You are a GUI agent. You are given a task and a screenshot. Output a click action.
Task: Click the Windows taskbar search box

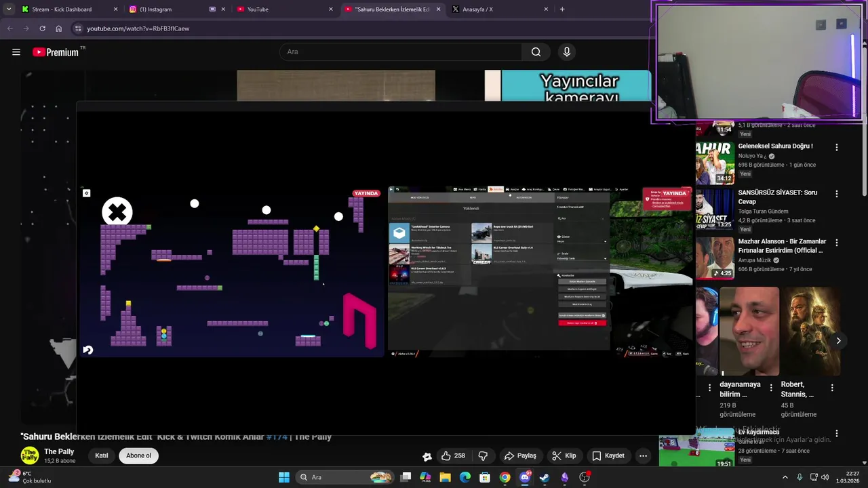tap(346, 477)
